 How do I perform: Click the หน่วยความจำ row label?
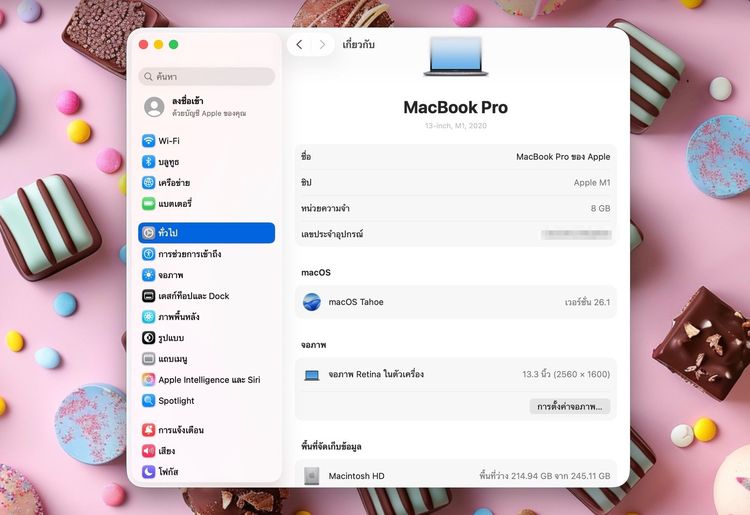[325, 208]
